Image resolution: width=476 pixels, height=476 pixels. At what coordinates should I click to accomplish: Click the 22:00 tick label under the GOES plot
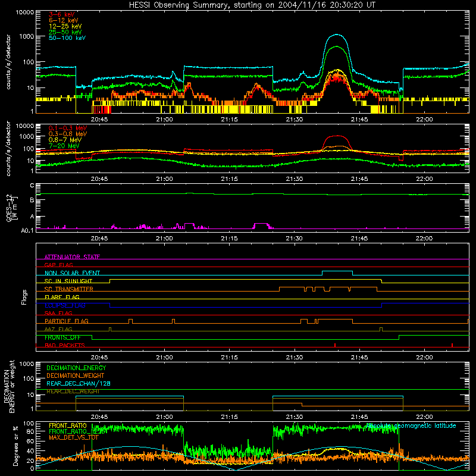pyautogui.click(x=424, y=239)
